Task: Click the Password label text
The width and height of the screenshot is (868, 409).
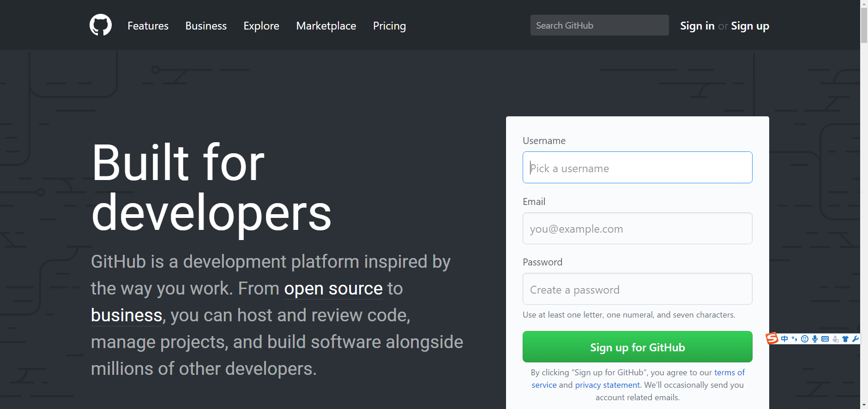Action: pos(542,262)
